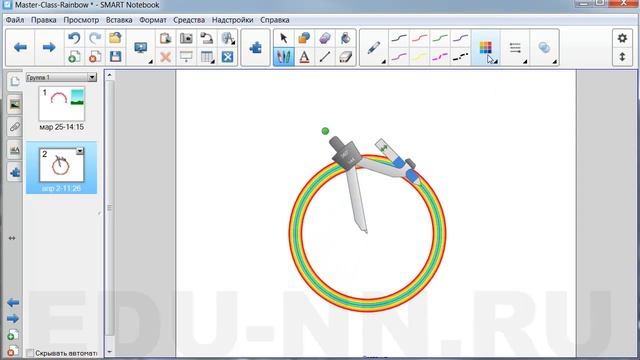Delete the selected object with red X
The height and width of the screenshot is (360, 640).
point(165,57)
